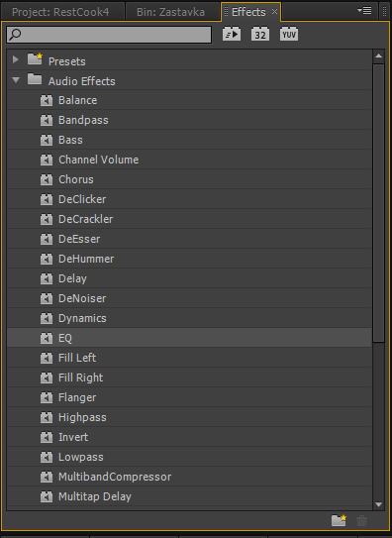Select the Presets folder icon
Viewport: 392px width, 538px height.
35,59
